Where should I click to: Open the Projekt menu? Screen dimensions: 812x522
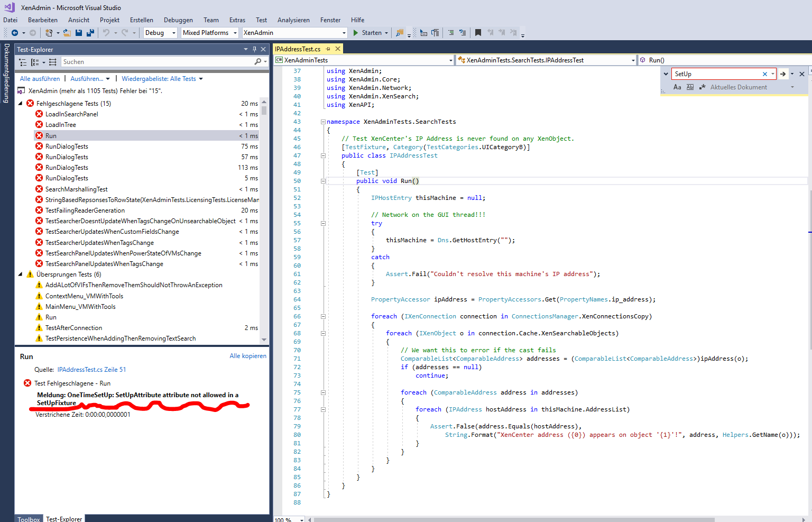point(109,20)
